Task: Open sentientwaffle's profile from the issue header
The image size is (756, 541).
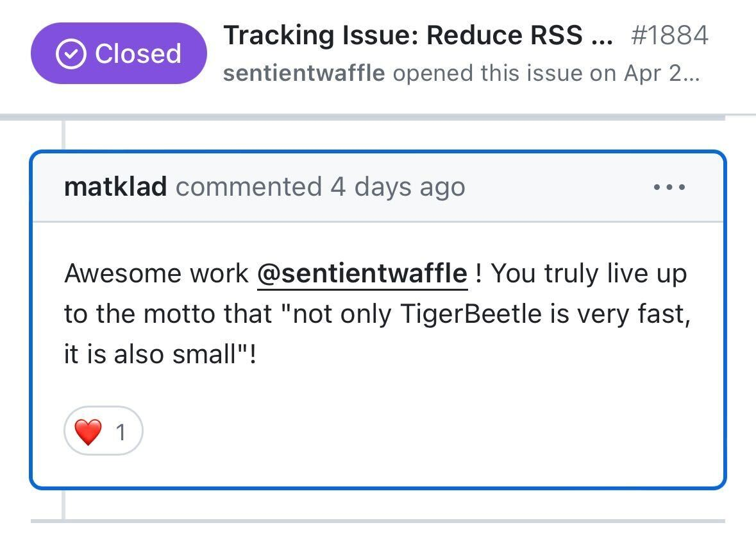Action: [304, 73]
